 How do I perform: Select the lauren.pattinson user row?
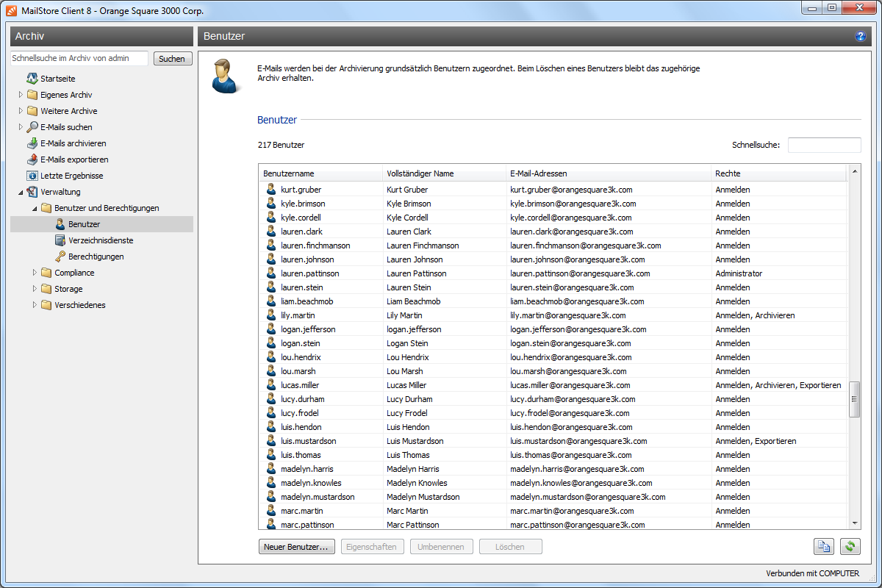[309, 273]
